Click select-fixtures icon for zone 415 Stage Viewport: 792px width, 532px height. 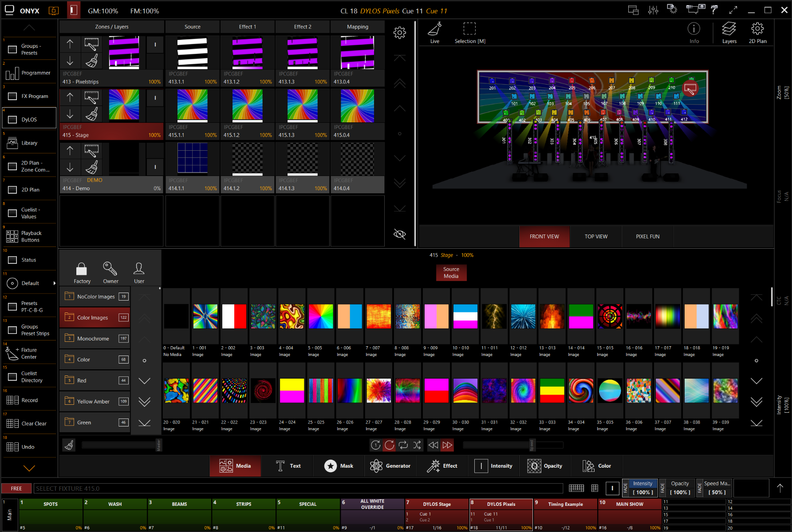coord(91,97)
